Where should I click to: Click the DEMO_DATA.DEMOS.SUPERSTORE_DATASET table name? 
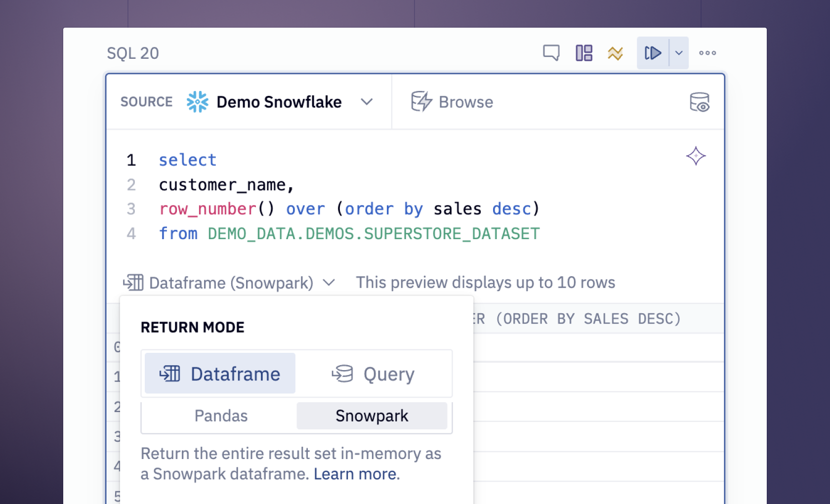coord(373,233)
